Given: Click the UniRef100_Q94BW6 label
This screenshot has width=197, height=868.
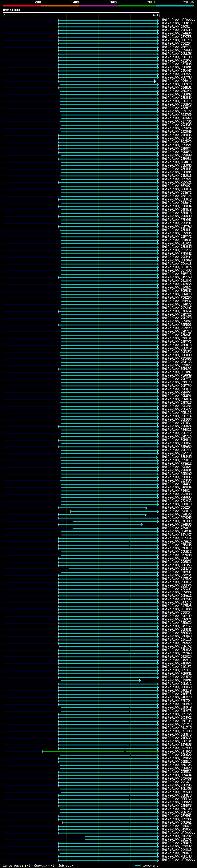Looking at the screenshot, I should click(x=176, y=524).
